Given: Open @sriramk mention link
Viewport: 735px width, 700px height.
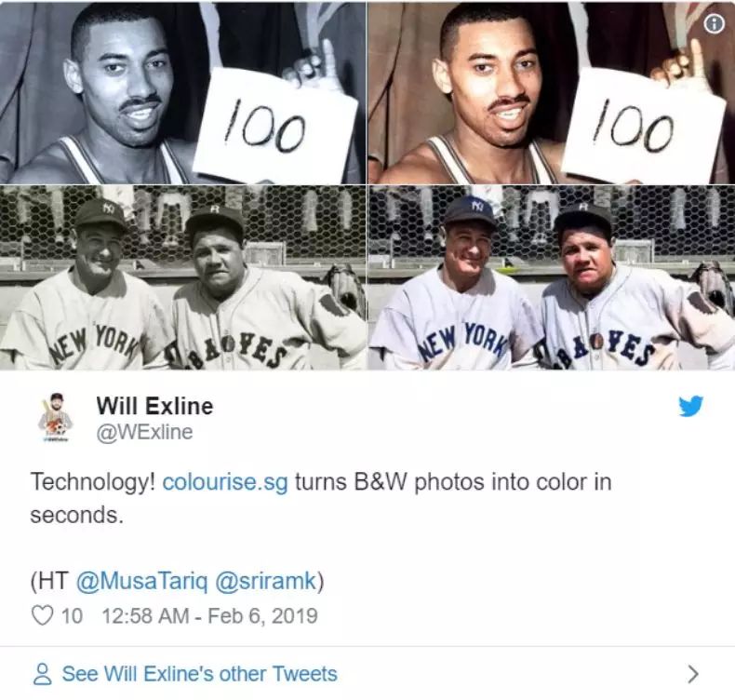Looking at the screenshot, I should [x=266, y=581].
